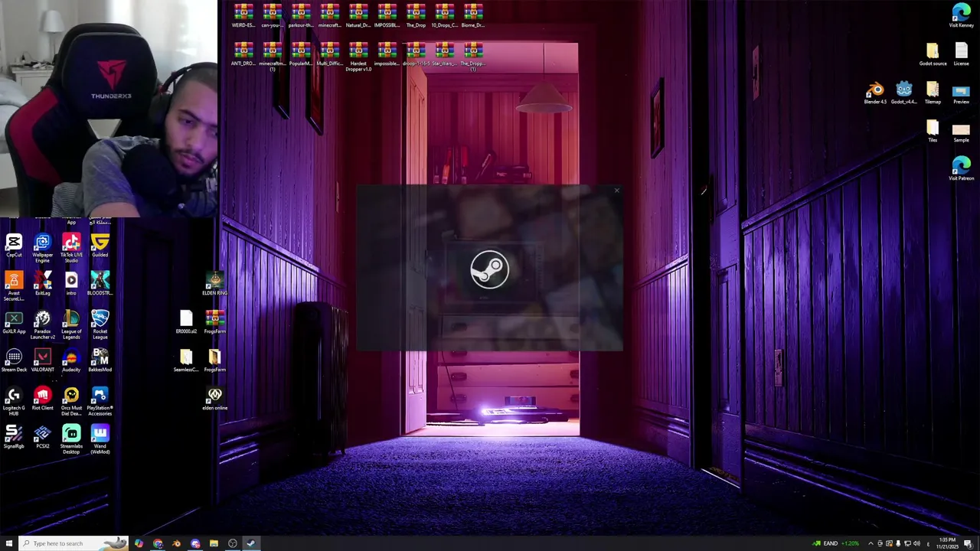Select the BakkesMod desktop icon
The image size is (980, 551).
(100, 361)
